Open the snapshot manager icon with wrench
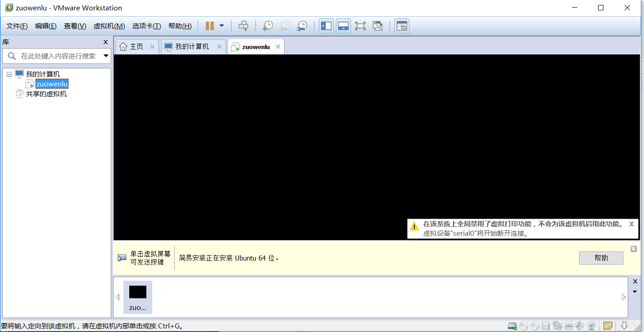Image resolution: width=644 pixels, height=332 pixels. tap(302, 26)
